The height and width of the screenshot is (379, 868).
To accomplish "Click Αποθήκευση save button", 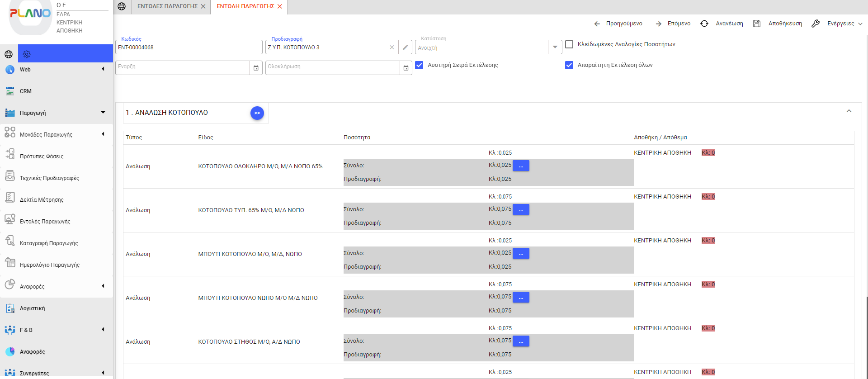I will click(x=778, y=24).
